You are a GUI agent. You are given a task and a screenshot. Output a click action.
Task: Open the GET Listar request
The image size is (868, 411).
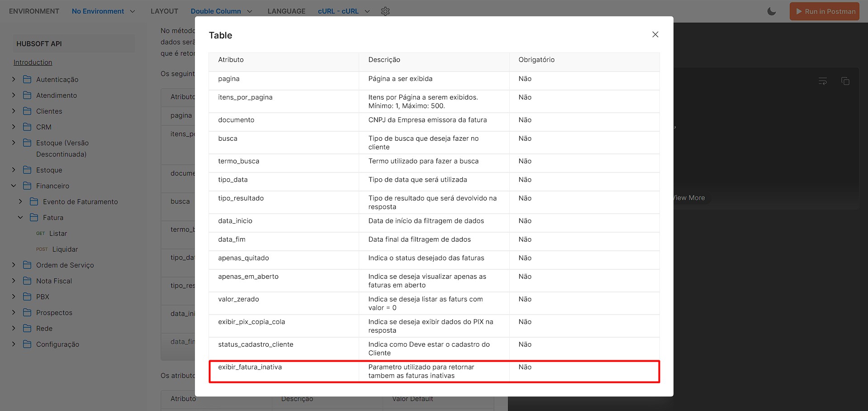52,234
